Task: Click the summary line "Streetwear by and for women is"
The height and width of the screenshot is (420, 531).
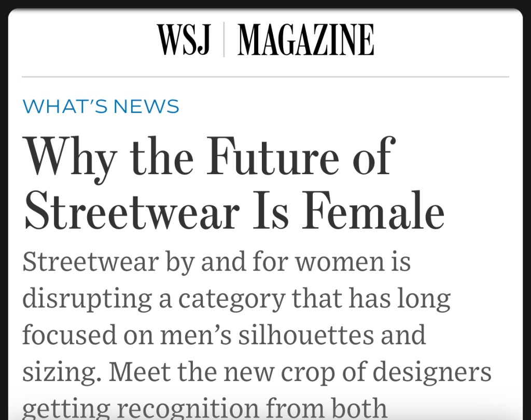Action: point(216,262)
